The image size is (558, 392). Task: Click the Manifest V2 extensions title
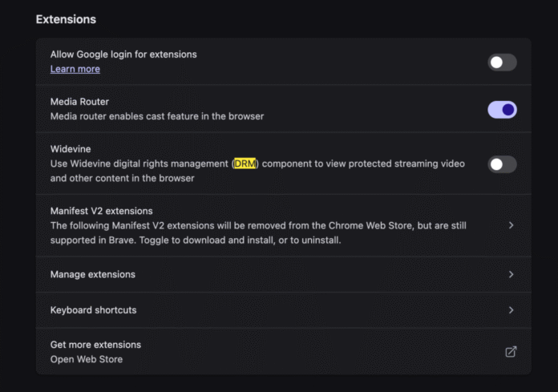[x=101, y=211]
